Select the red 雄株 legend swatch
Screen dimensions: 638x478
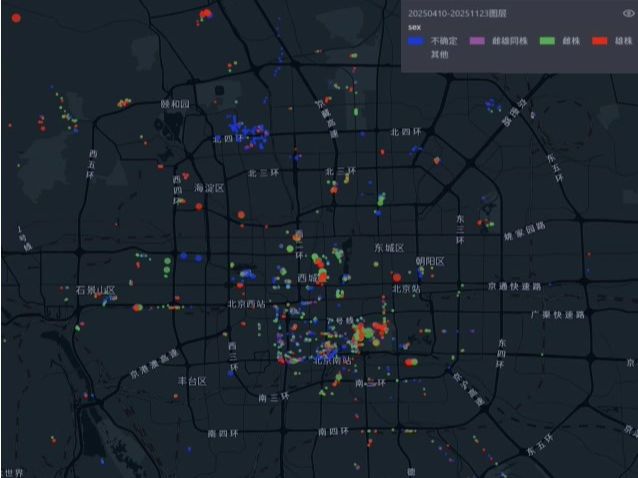coord(600,41)
